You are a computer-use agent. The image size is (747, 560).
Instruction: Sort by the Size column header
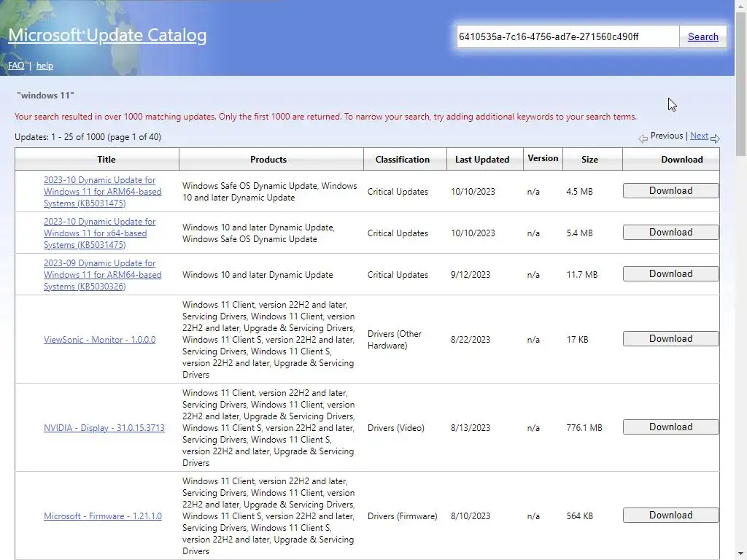tap(589, 160)
